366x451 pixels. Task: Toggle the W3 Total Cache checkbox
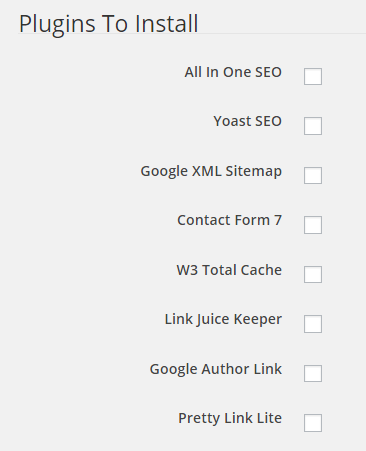click(x=313, y=274)
